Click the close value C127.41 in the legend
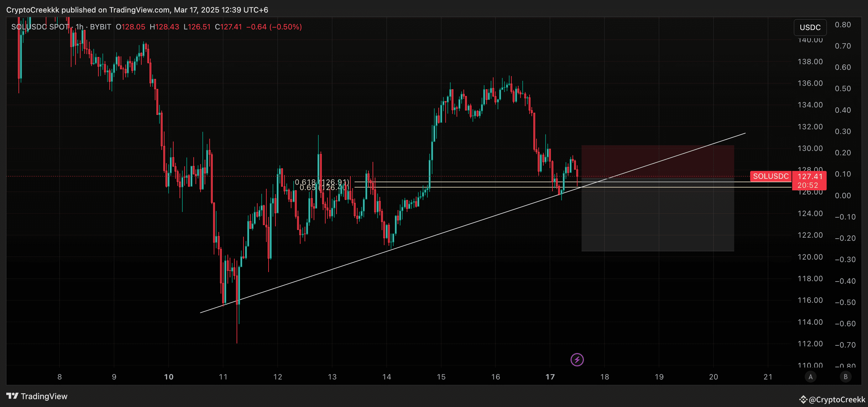Image resolution: width=868 pixels, height=407 pixels. (x=228, y=27)
